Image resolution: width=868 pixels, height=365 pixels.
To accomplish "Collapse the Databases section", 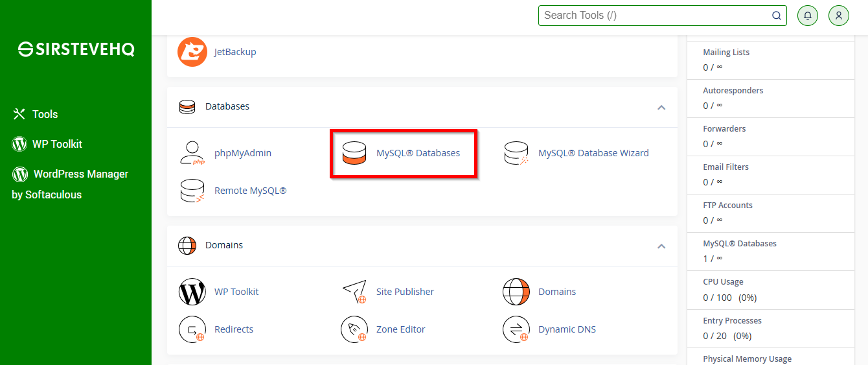I will (x=661, y=107).
